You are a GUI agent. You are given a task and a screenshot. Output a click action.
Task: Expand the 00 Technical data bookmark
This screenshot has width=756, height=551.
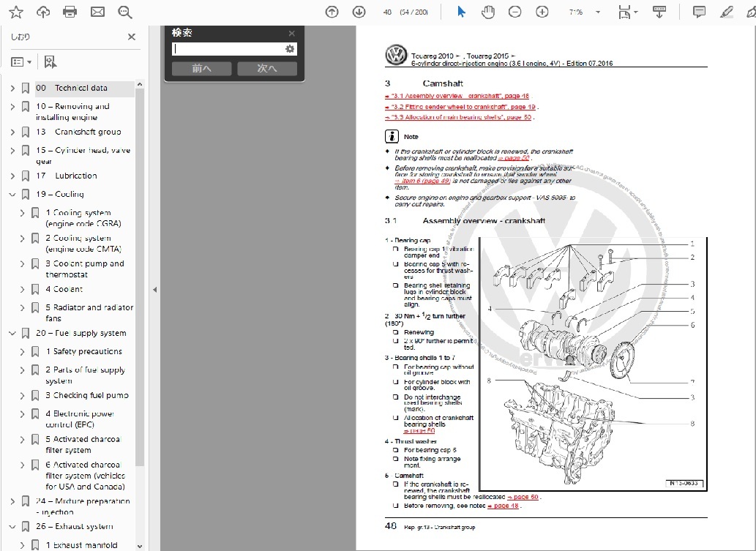(12, 89)
